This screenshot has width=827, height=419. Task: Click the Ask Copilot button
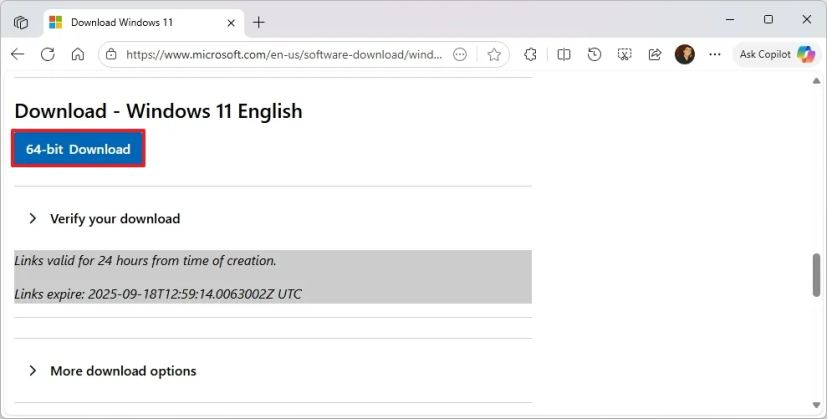(777, 55)
